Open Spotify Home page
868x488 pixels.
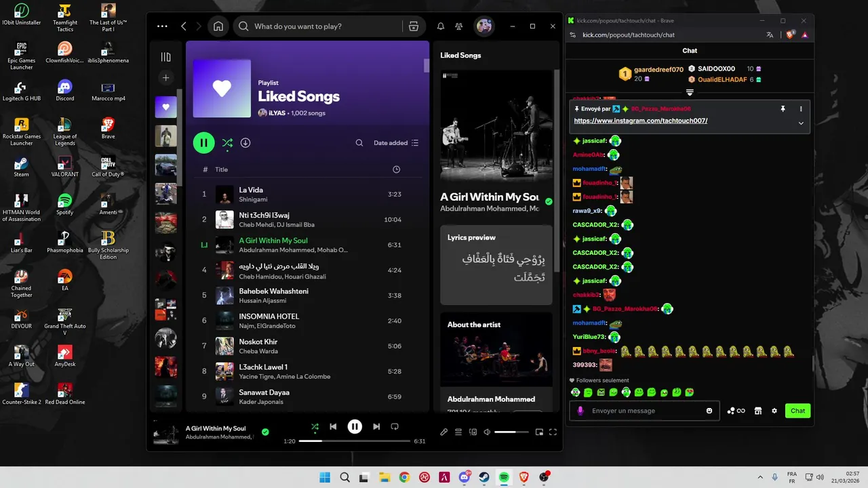coord(218,26)
